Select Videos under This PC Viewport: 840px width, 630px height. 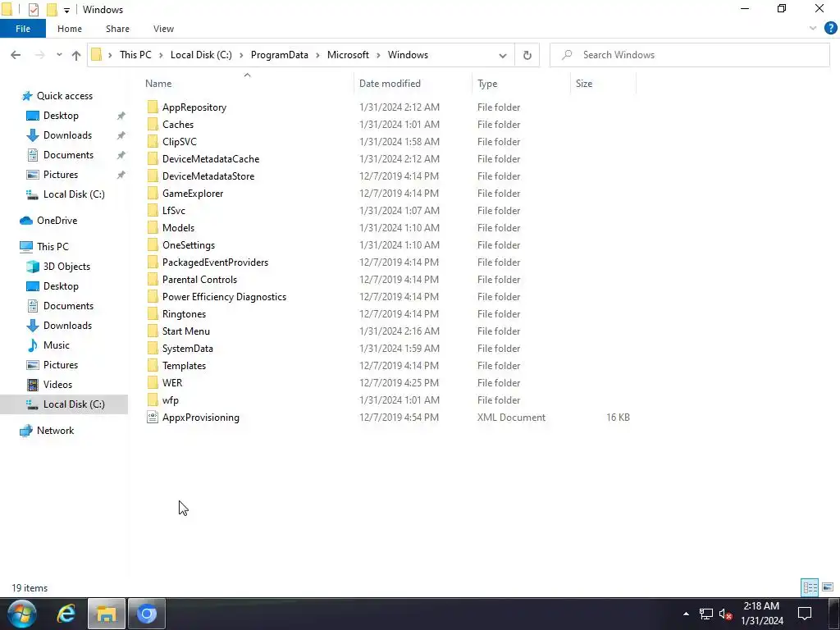coord(57,385)
